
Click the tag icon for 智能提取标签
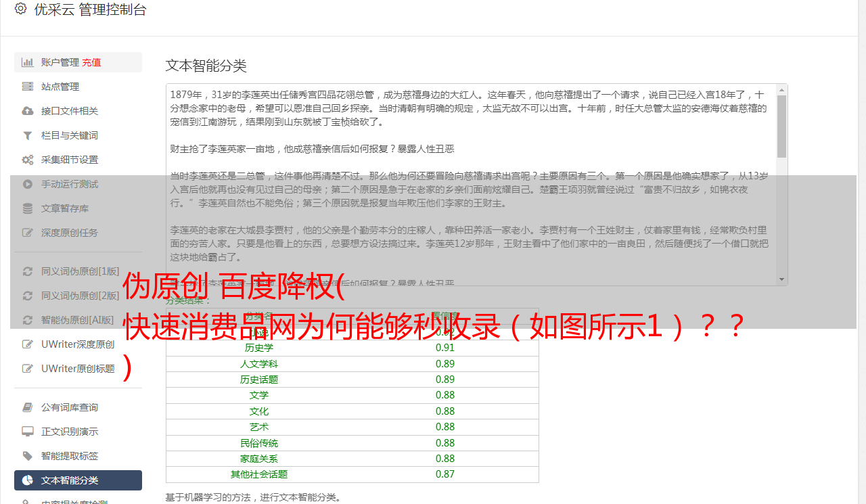pos(28,456)
